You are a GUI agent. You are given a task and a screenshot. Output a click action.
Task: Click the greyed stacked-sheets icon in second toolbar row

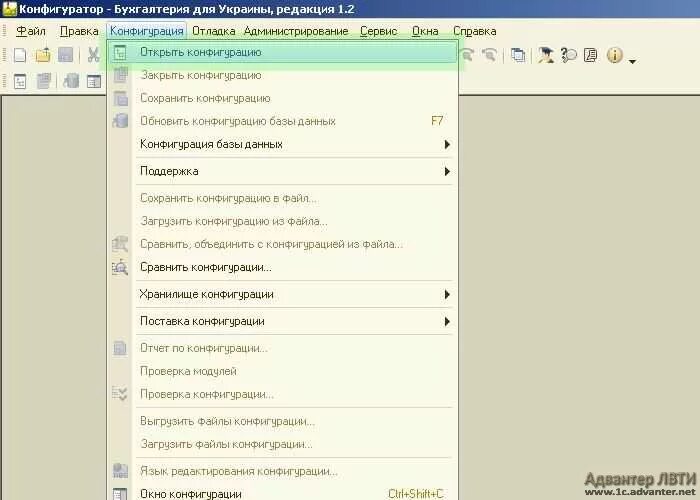44,82
